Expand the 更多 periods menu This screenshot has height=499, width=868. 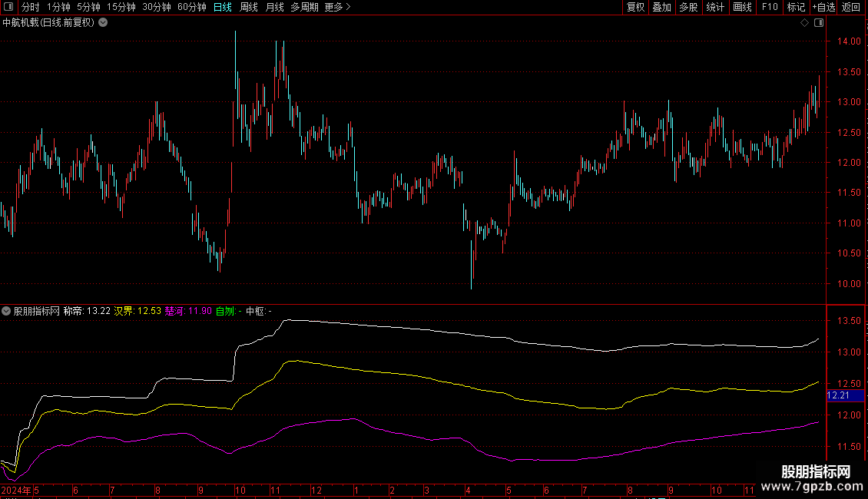tap(337, 7)
